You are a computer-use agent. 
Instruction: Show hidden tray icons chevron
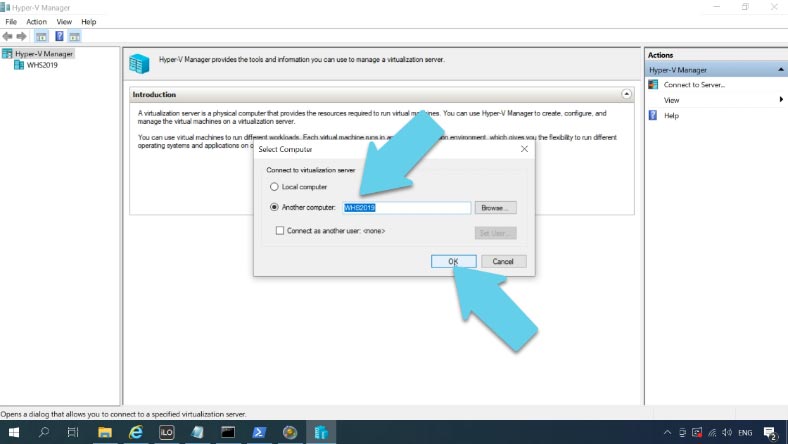[667, 432]
